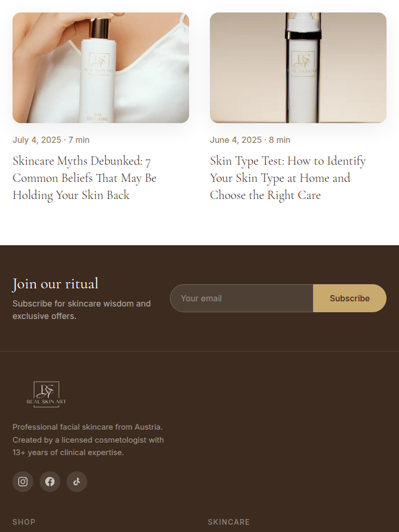Open the Instagram social link
This screenshot has width=399, height=532.
point(23,482)
